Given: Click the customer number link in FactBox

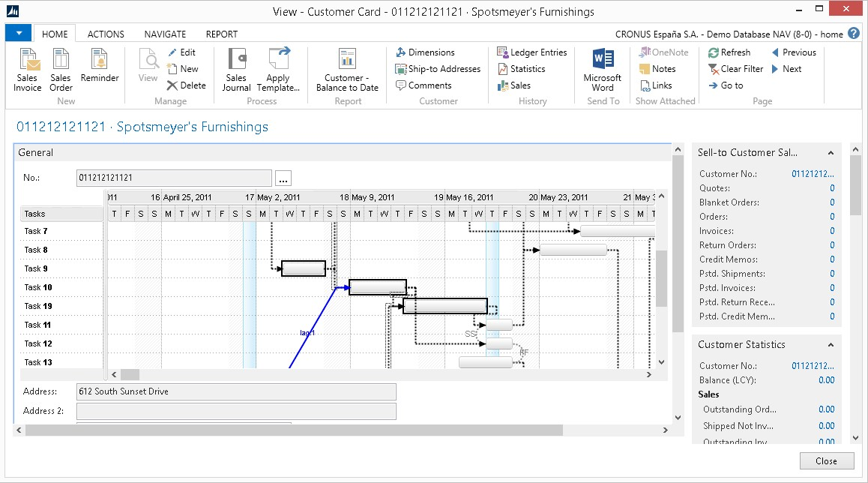Looking at the screenshot, I should [813, 174].
